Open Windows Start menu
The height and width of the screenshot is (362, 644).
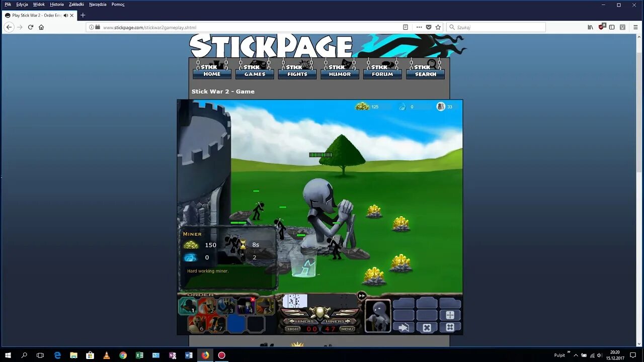tap(8, 355)
